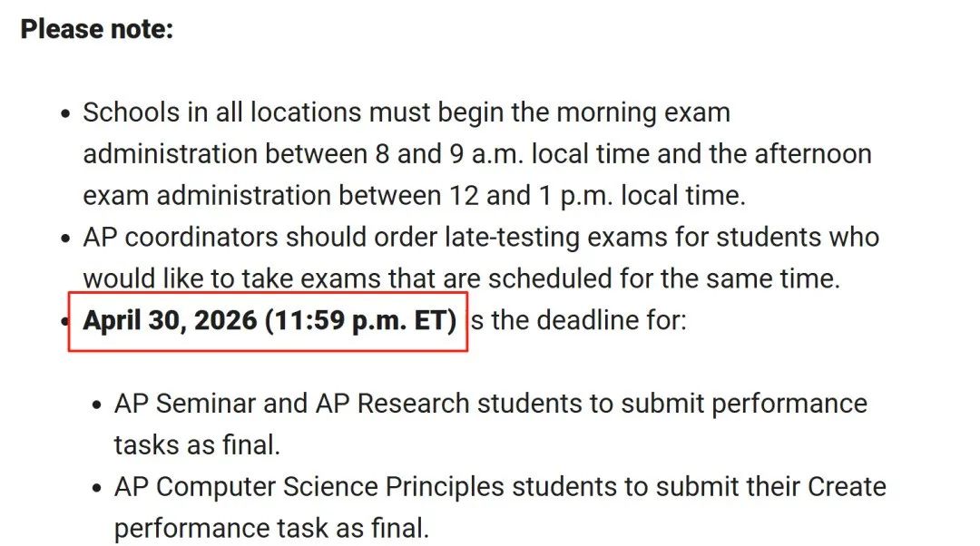Click the line "tasks as final."
980x546 pixels.
(197, 445)
